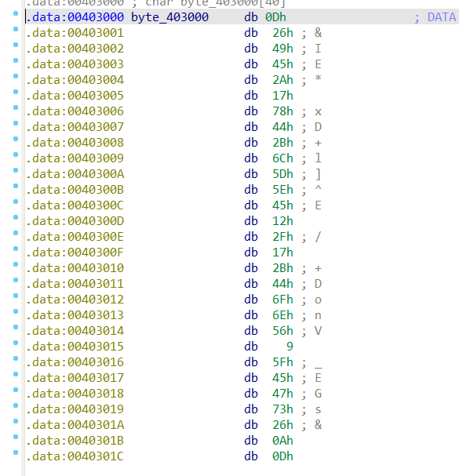Select the byte_403000 label
This screenshot has height=476, width=459.
coord(169,17)
